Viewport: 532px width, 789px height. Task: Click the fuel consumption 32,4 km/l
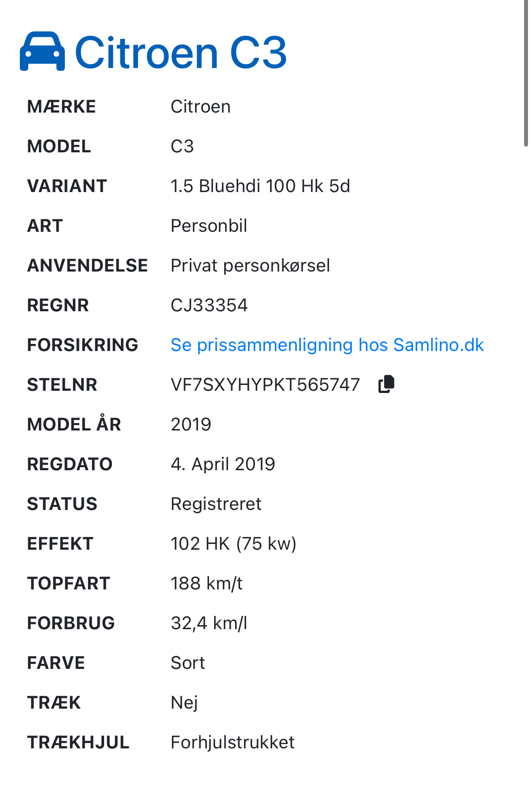click(209, 623)
